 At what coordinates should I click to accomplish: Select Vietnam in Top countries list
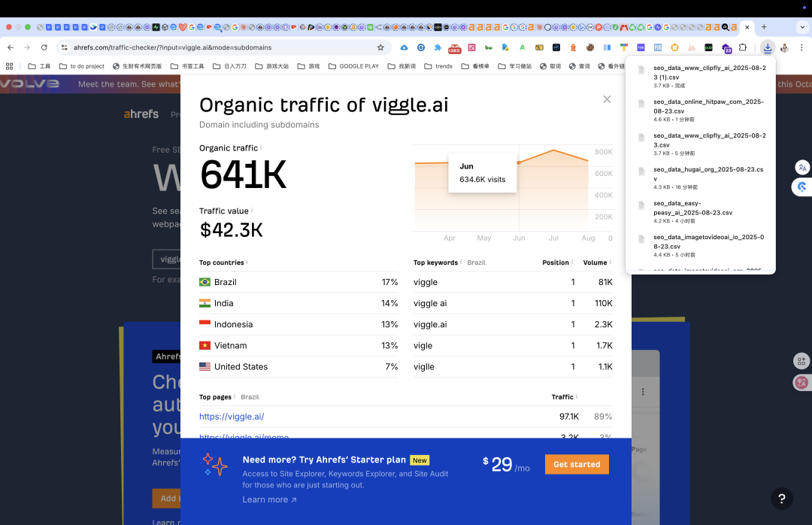point(298,345)
